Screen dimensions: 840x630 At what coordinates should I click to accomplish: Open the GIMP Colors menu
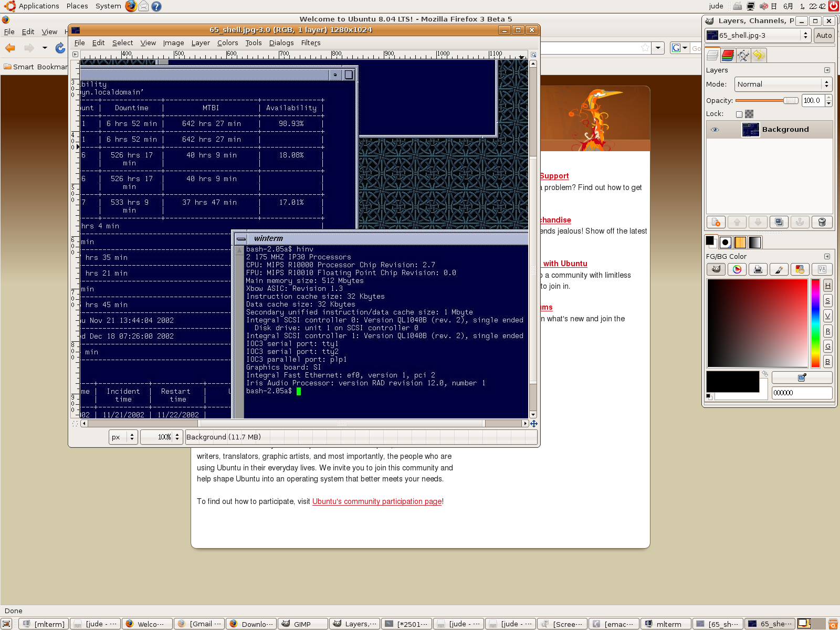pos(227,43)
